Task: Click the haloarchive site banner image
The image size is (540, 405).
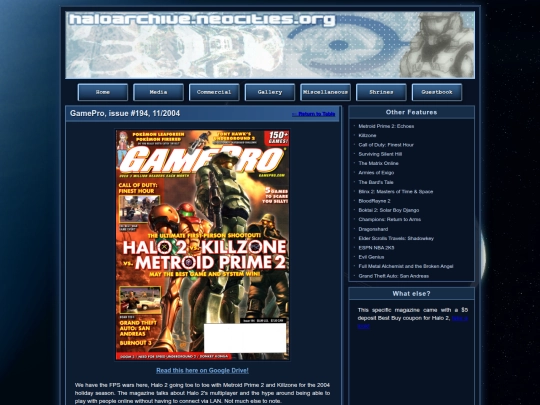Action: (x=270, y=45)
